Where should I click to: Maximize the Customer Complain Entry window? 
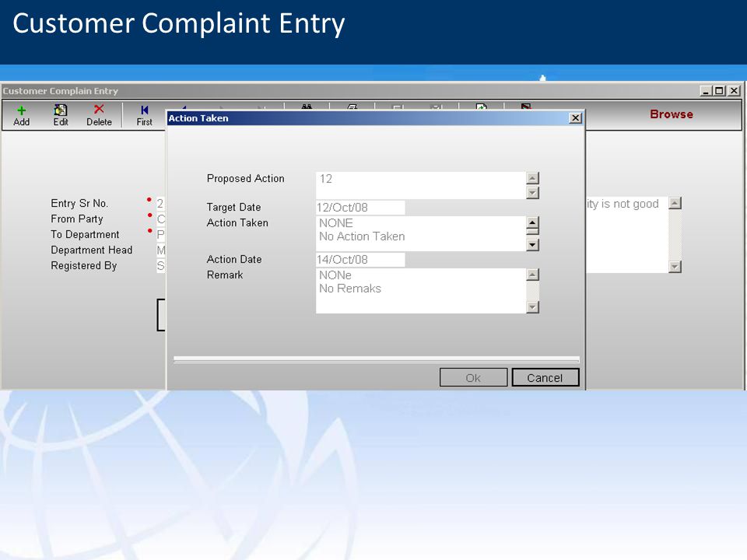(x=719, y=90)
